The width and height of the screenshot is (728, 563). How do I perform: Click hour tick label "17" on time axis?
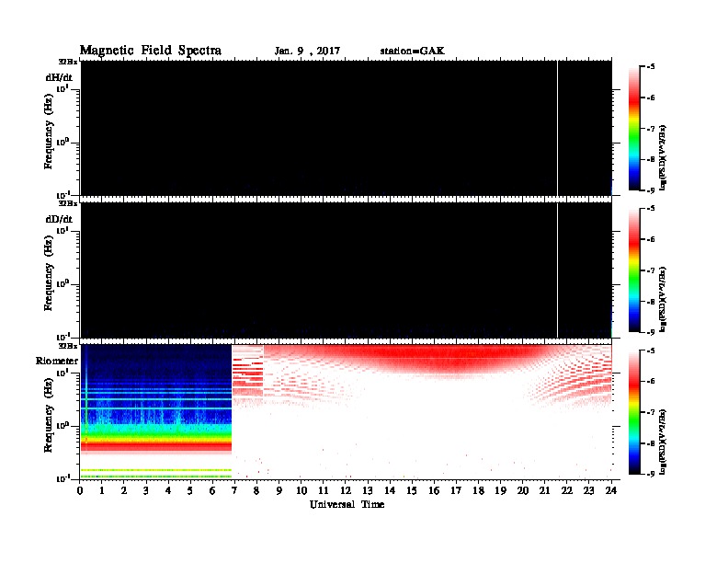tap(457, 491)
